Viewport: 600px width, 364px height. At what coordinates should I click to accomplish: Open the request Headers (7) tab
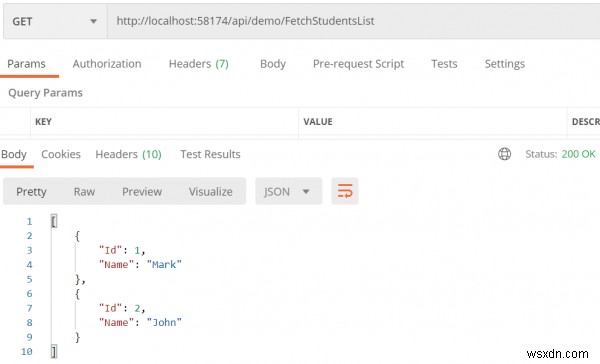click(199, 64)
